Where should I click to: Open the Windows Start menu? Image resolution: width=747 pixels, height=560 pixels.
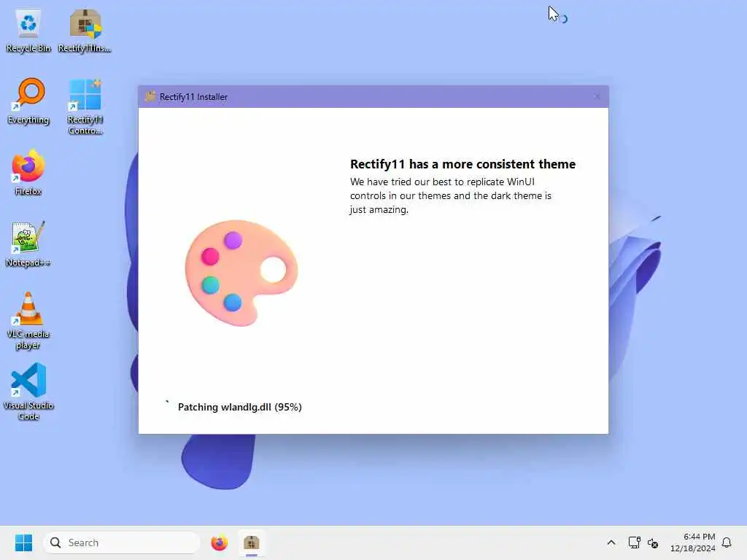pos(23,542)
